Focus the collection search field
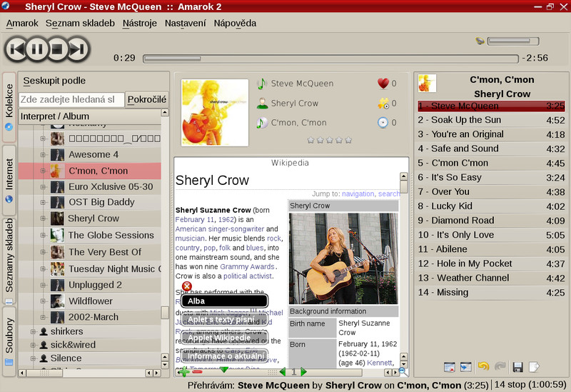Screen dimensions: 571x392 pos(71,99)
